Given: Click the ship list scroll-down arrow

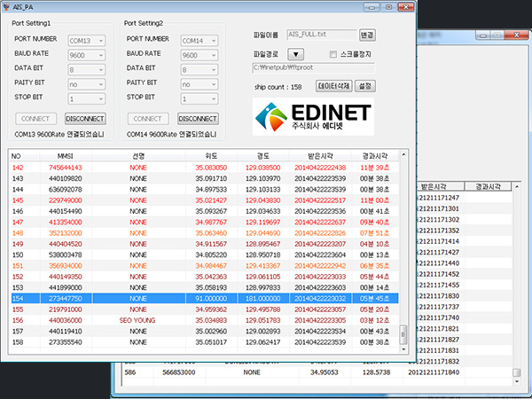Looking at the screenshot, I should [404, 348].
